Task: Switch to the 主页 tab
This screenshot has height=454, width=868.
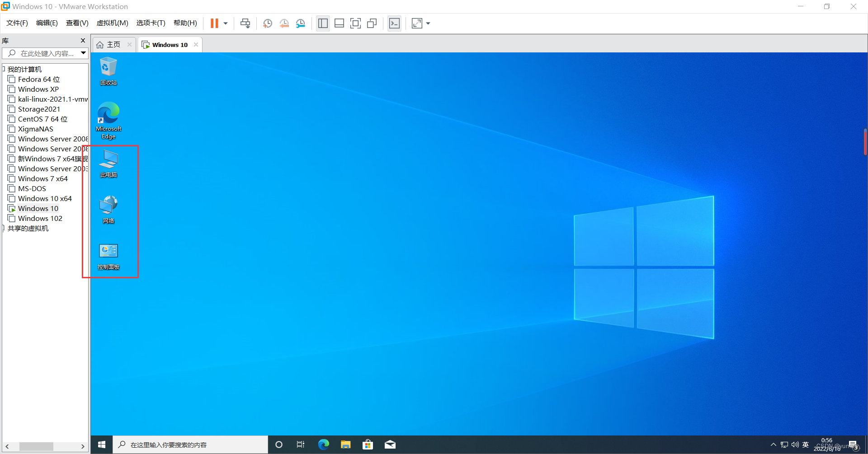Action: 113,44
